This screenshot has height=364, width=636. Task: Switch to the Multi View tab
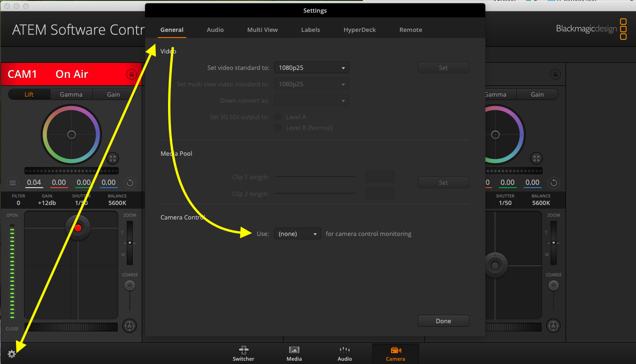click(x=262, y=30)
